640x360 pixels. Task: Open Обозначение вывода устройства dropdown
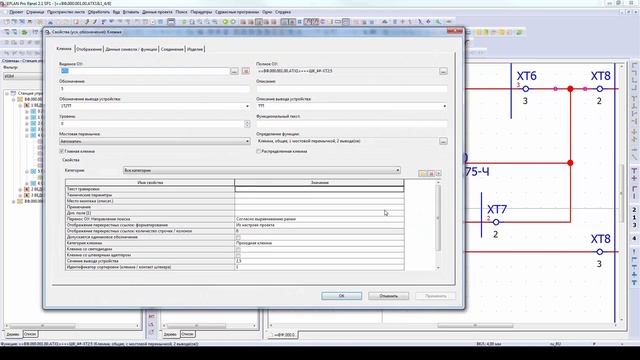point(247,106)
